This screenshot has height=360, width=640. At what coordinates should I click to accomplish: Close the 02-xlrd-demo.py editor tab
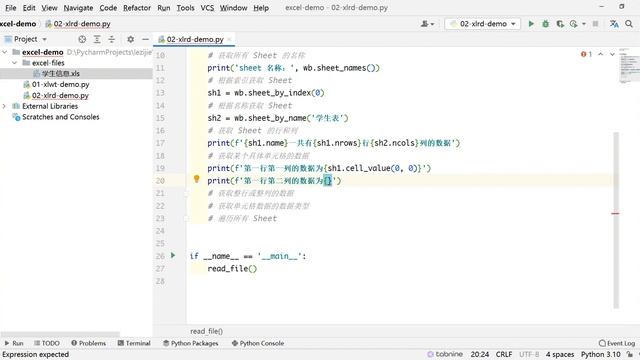pos(230,39)
